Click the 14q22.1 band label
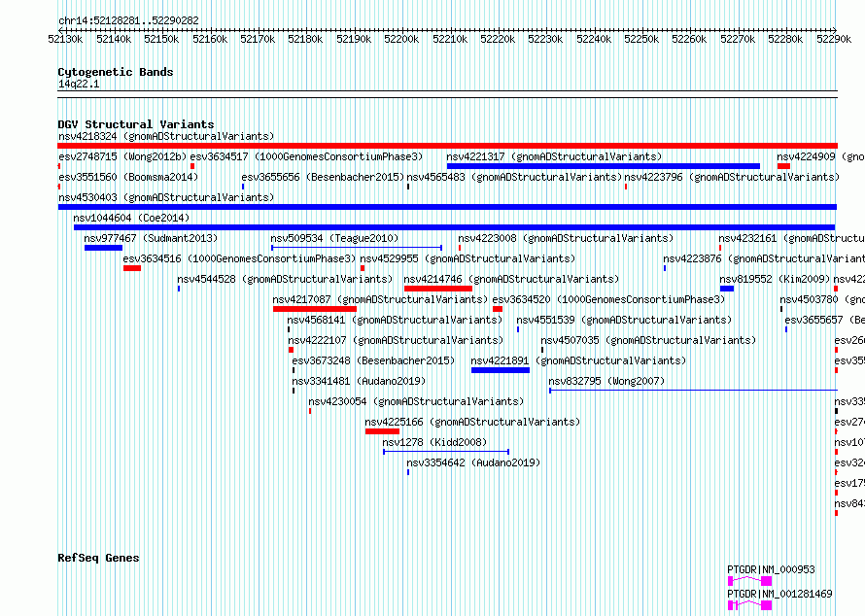865x616 pixels. pyautogui.click(x=79, y=84)
